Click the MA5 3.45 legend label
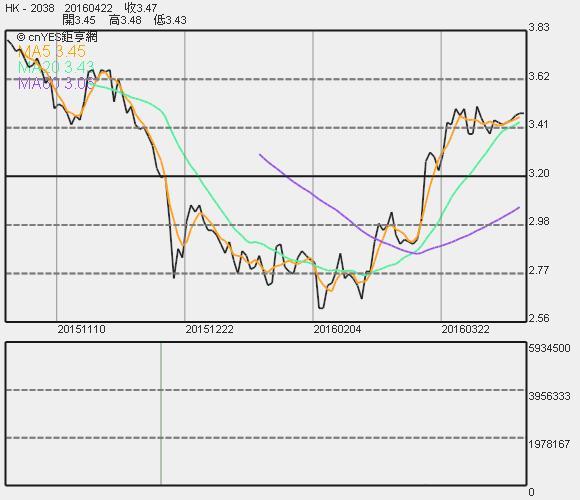Screen dimensions: 580x500 tap(51, 51)
